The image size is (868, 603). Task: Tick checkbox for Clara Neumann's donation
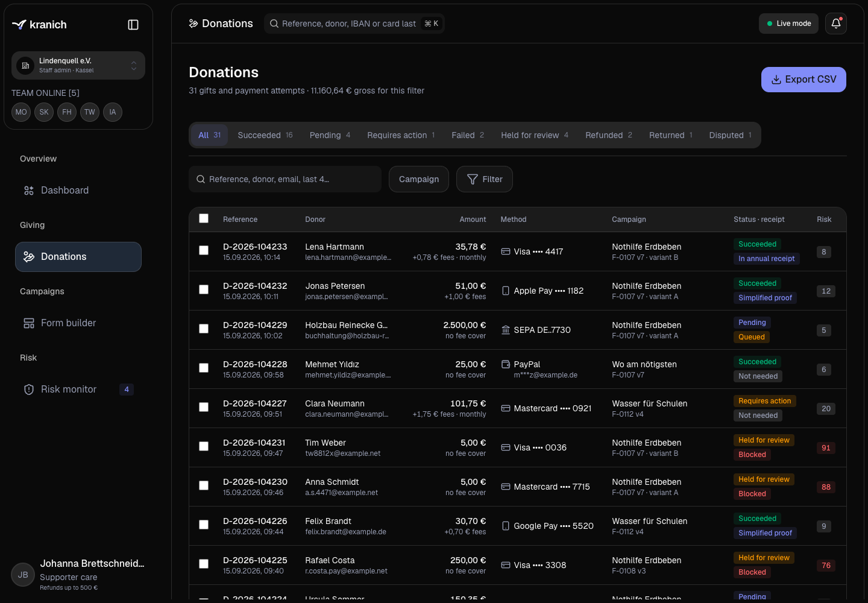204,407
